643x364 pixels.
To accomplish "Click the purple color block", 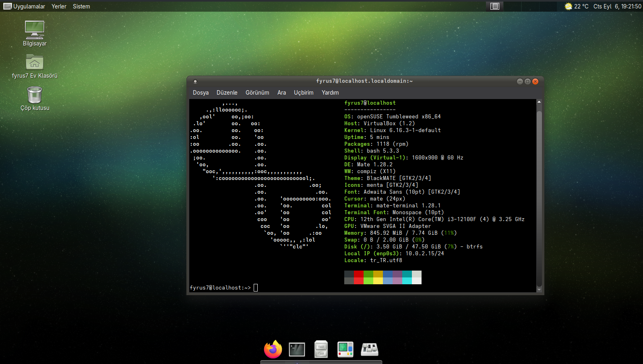I will pyautogui.click(x=397, y=274).
